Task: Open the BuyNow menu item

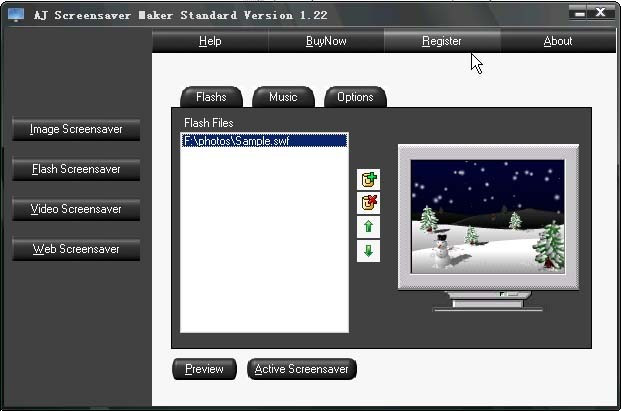Action: tap(326, 41)
